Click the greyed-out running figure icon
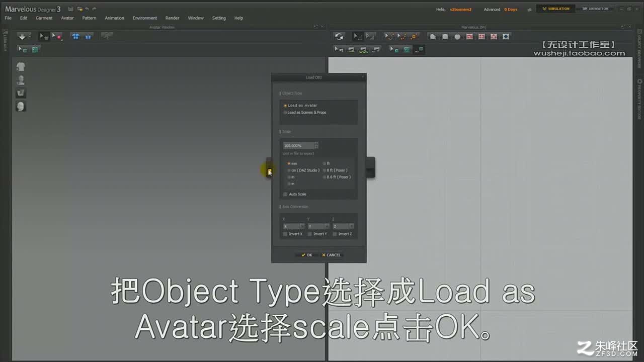Screen dimensions: 644x362 (106, 36)
